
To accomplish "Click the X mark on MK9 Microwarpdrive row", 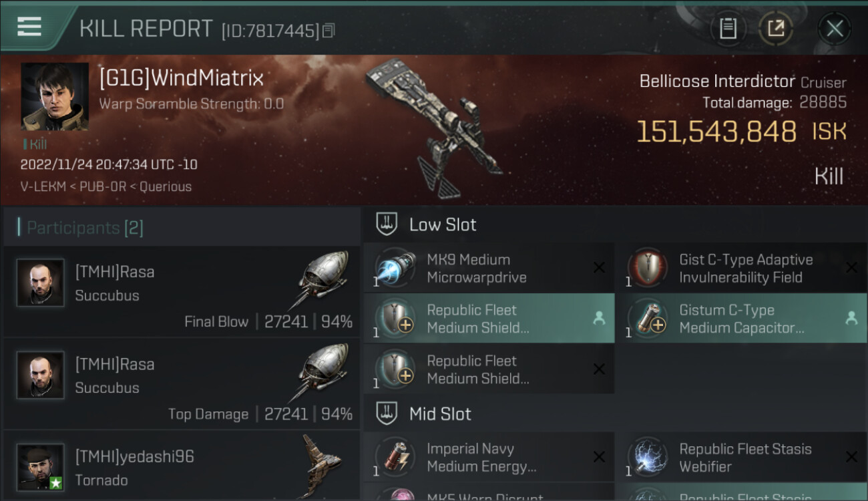I will click(599, 268).
